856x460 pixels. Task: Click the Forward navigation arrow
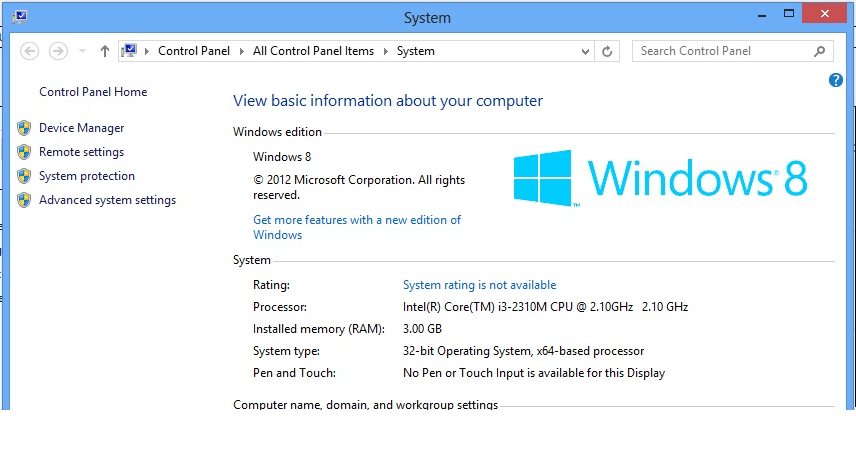pos(58,51)
